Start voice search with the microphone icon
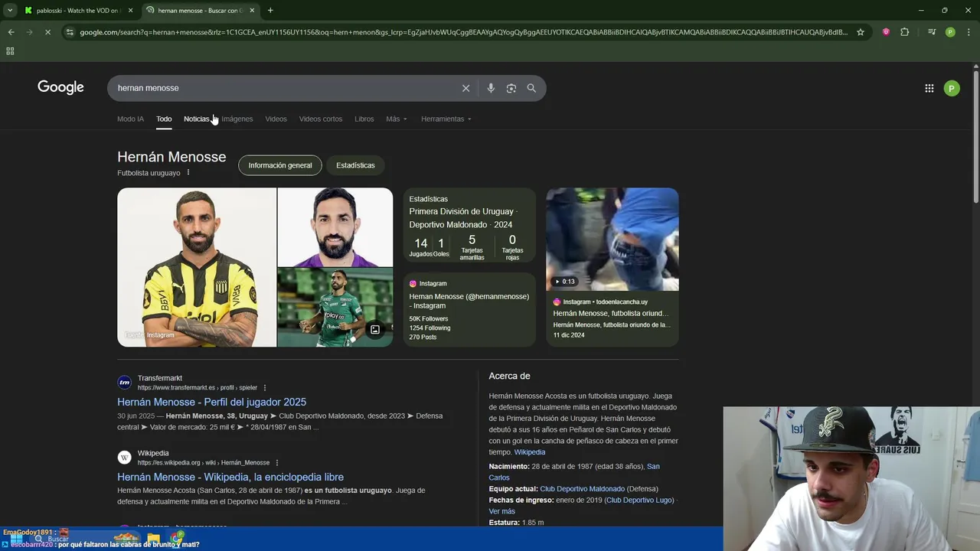This screenshot has width=980, height=551. [x=491, y=88]
